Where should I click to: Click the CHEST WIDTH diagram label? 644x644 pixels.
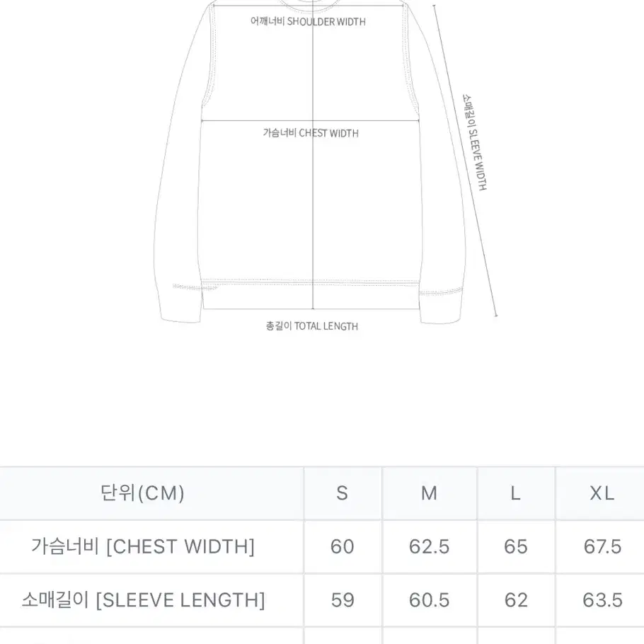pyautogui.click(x=311, y=132)
